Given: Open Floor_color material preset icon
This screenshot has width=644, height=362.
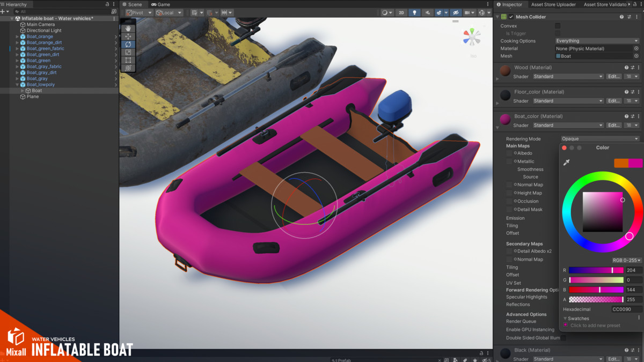Looking at the screenshot, I should pos(633,92).
